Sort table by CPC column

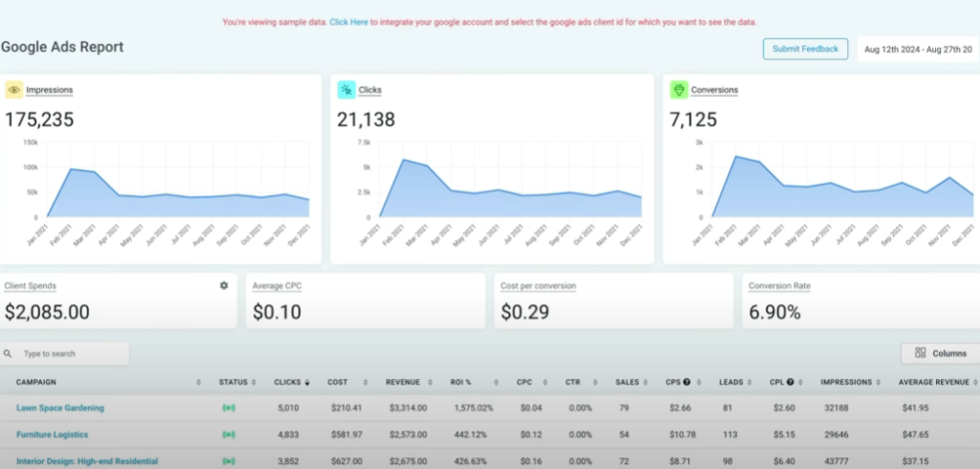546,382
